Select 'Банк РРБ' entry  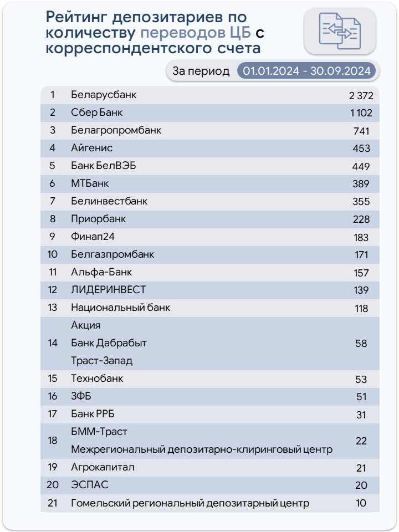pos(93,414)
